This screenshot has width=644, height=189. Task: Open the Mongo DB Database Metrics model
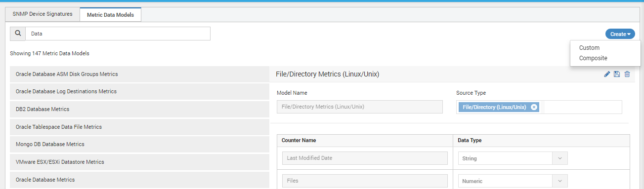click(139, 144)
